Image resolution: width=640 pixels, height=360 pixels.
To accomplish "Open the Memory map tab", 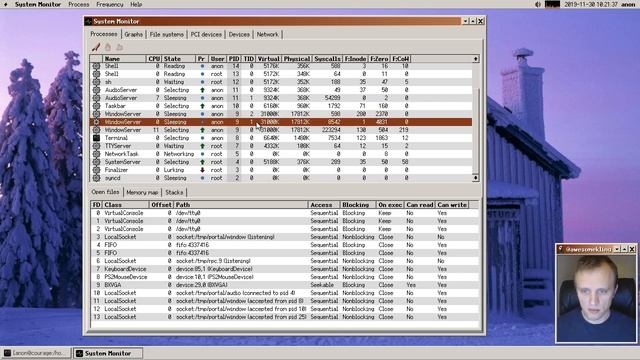I will (x=142, y=192).
